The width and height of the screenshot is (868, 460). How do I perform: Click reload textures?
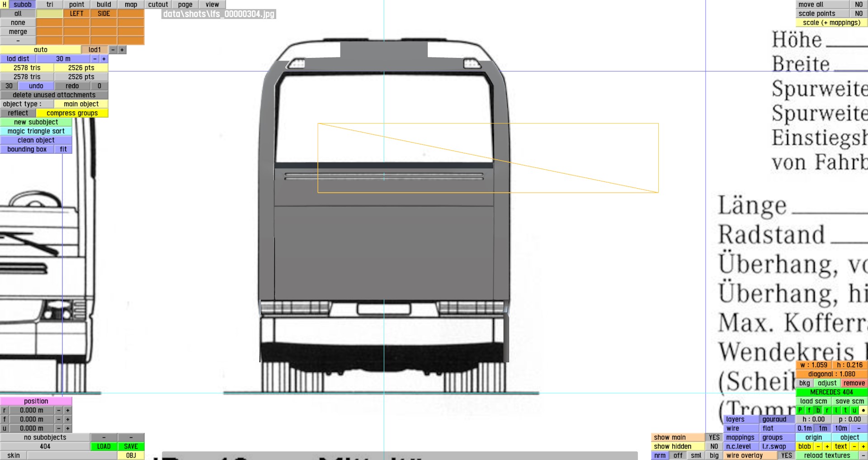point(827,455)
